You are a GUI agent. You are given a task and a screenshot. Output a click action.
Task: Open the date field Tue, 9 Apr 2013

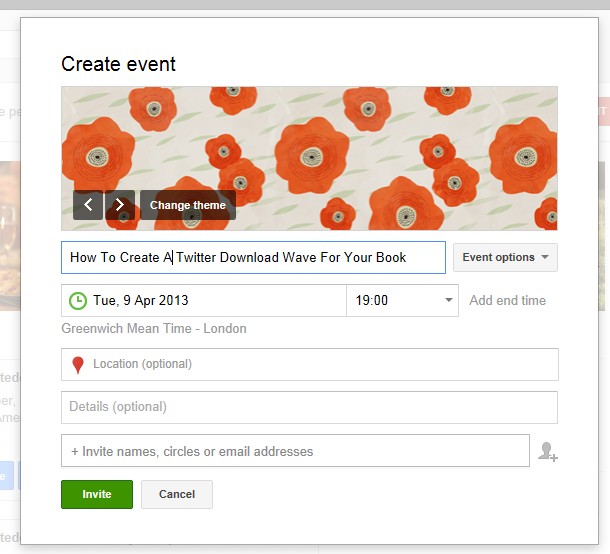[x=203, y=300]
